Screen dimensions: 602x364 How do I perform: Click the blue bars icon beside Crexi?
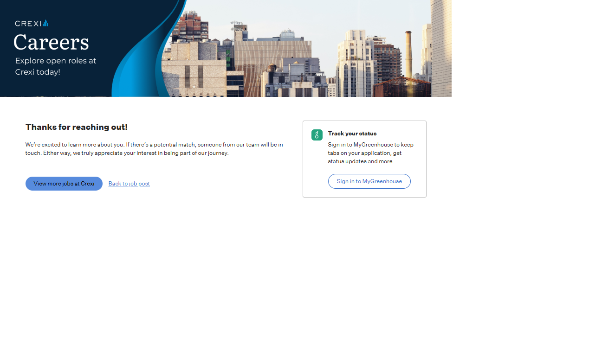point(45,23)
